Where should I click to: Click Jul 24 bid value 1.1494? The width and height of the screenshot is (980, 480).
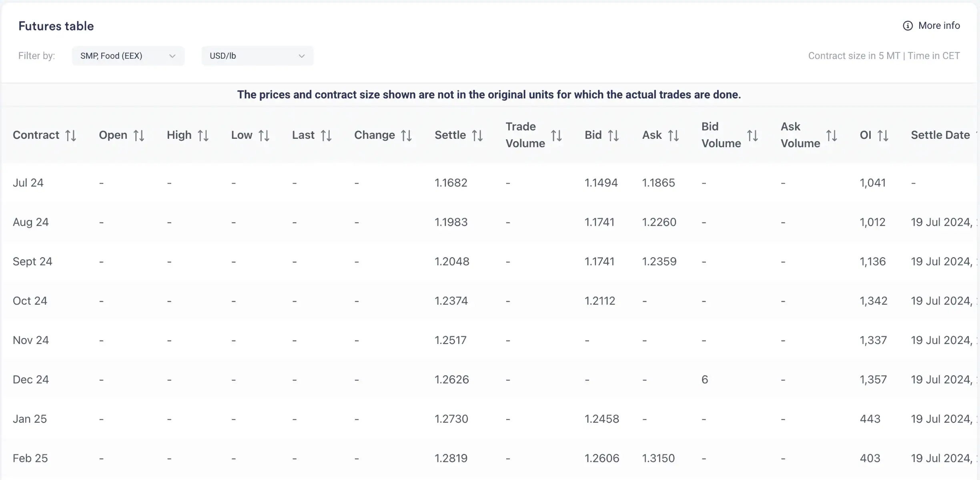tap(601, 183)
